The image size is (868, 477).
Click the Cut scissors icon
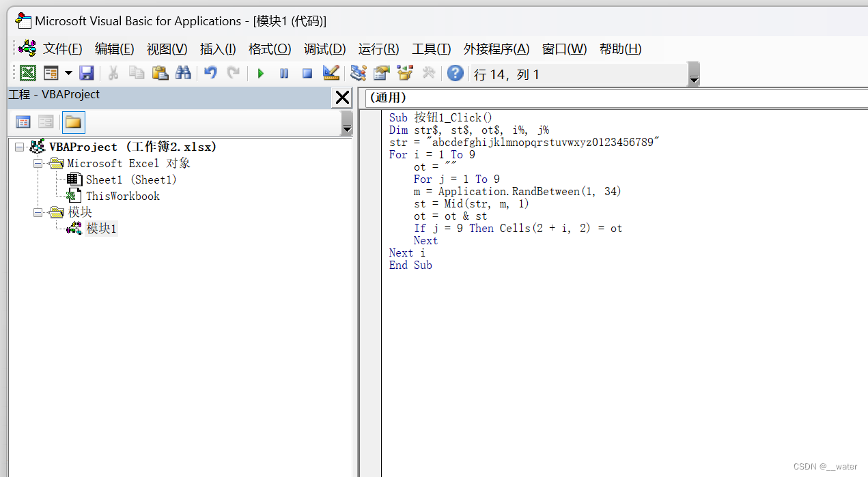tap(113, 73)
